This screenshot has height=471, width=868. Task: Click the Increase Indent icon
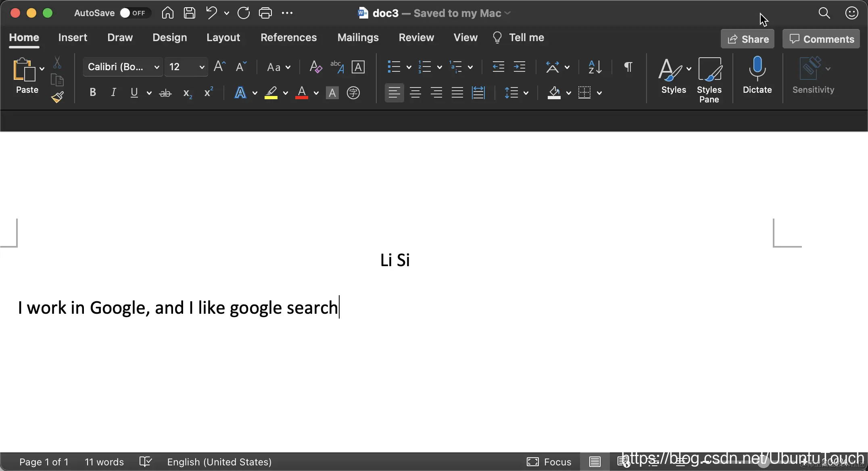520,67
